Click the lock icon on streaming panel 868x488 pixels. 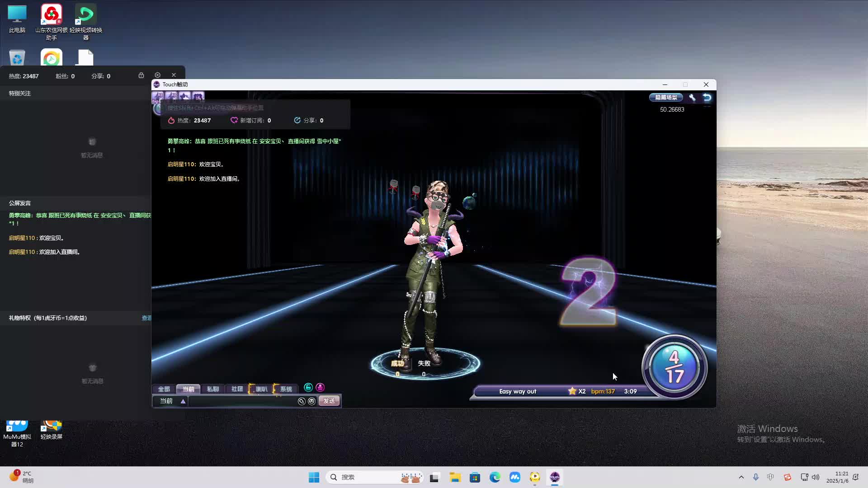point(141,75)
